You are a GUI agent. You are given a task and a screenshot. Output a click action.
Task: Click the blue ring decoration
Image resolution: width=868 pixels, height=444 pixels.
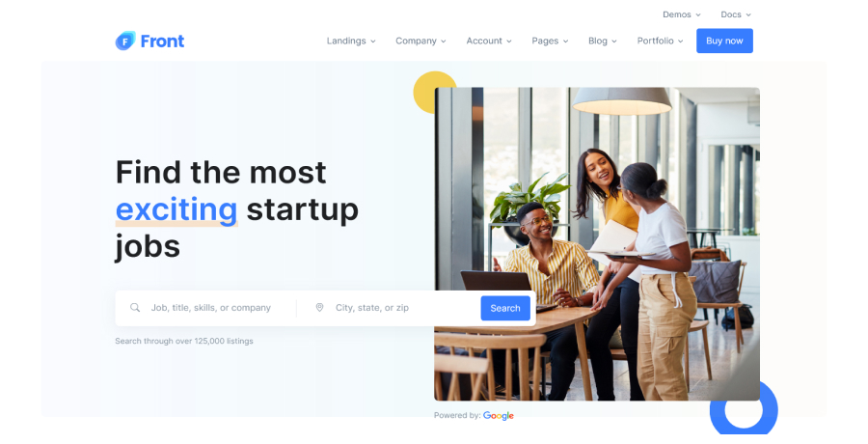(744, 410)
